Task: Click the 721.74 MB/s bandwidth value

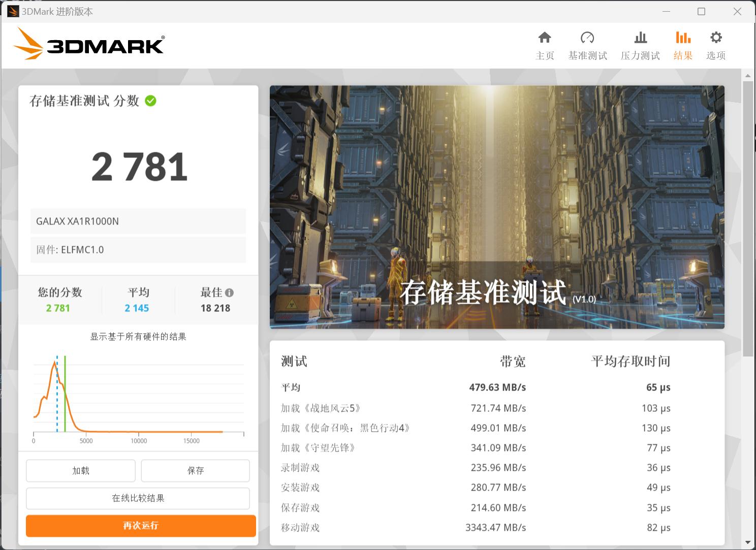Action: coord(498,408)
